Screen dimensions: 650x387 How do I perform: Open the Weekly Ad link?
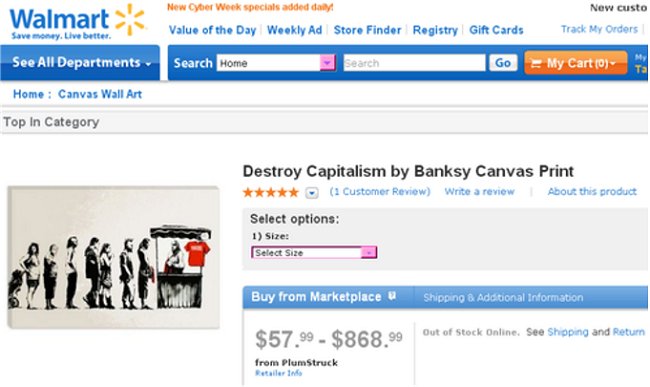click(294, 30)
